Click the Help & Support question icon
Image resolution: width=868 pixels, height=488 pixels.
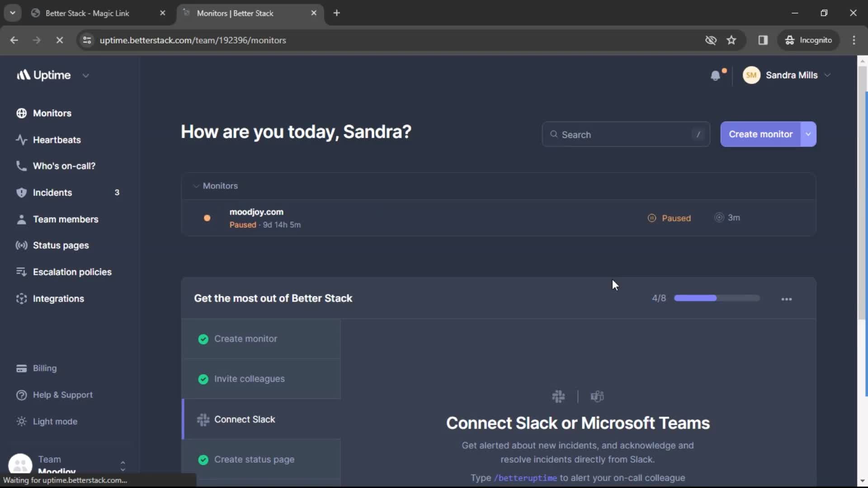click(21, 395)
